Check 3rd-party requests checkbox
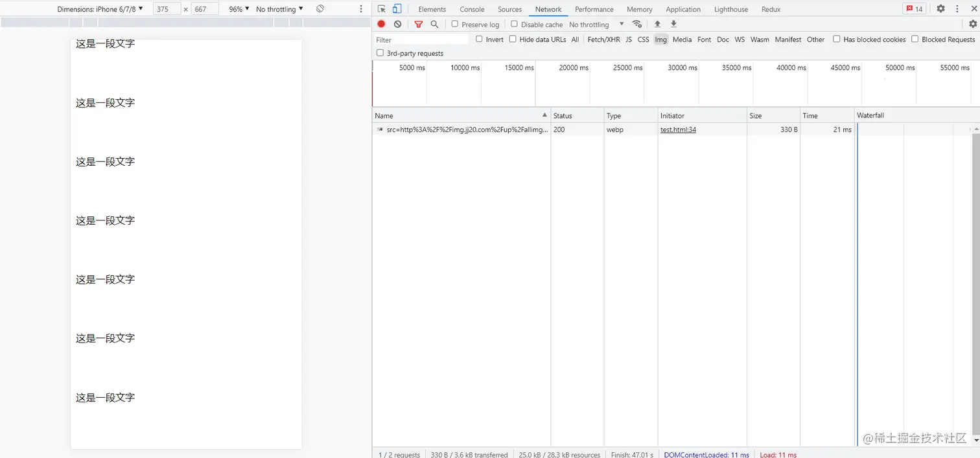Image resolution: width=980 pixels, height=458 pixels. pos(380,52)
